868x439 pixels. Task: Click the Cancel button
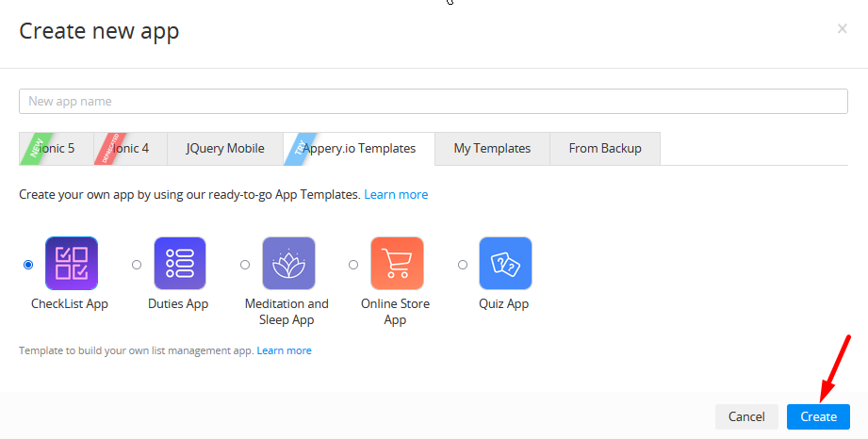(x=746, y=416)
